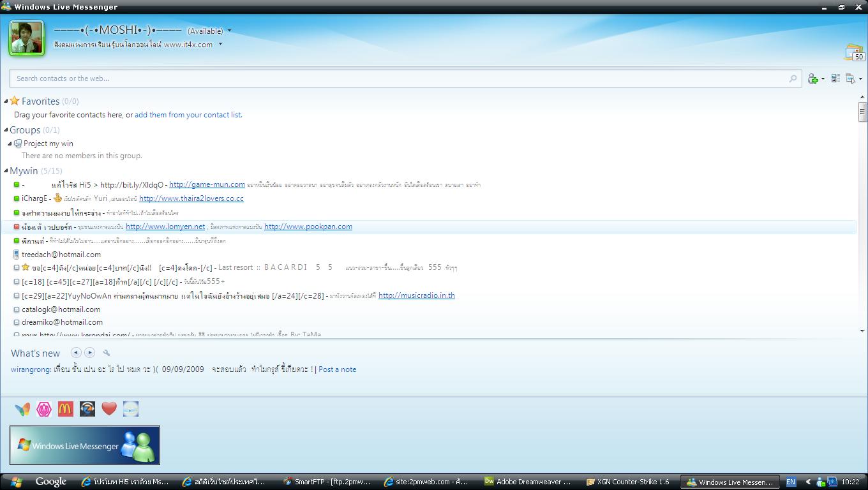Open last light-blue tab icon
This screenshot has height=490, width=868.
[131, 409]
